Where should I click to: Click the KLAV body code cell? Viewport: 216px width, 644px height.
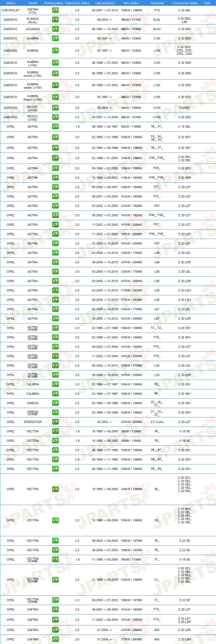[x=157, y=29]
